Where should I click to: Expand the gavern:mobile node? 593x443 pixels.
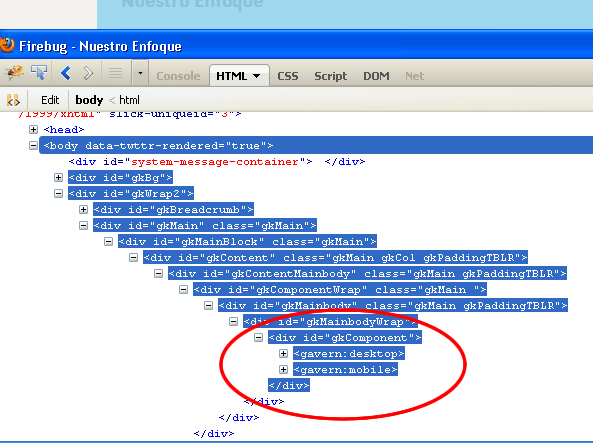coord(283,369)
